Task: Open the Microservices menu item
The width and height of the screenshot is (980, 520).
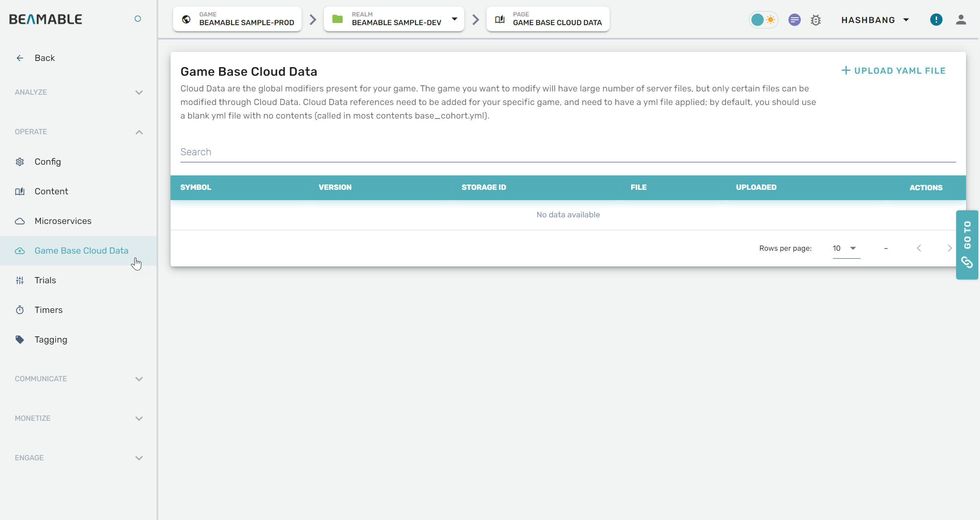Action: (63, 221)
